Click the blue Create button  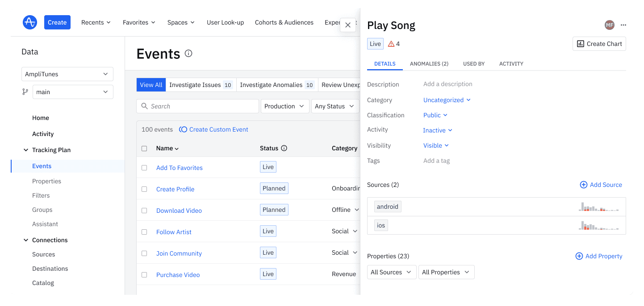pyautogui.click(x=57, y=22)
